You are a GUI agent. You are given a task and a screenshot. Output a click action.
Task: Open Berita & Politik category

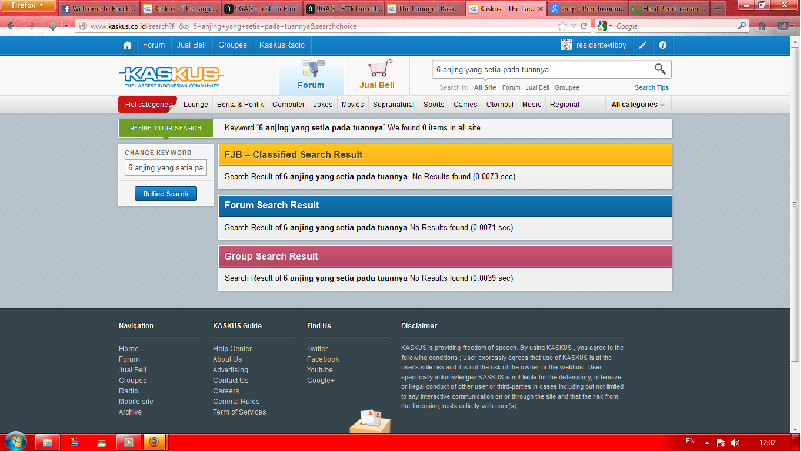(240, 104)
